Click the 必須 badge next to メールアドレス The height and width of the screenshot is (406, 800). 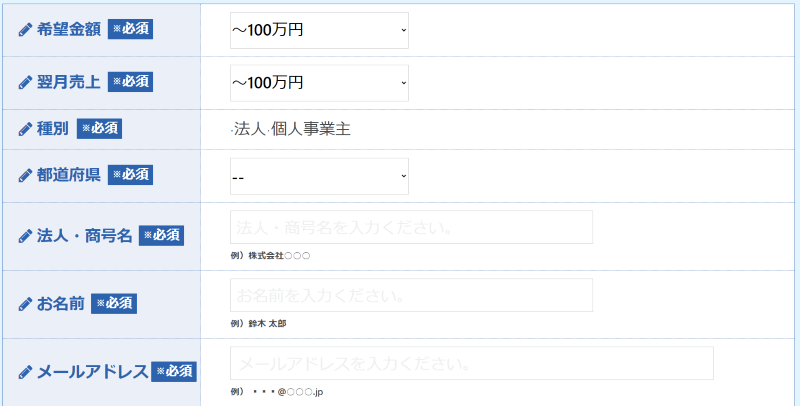(x=174, y=371)
